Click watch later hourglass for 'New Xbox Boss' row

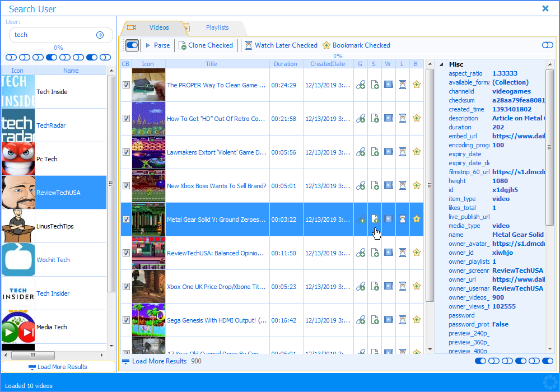click(403, 185)
